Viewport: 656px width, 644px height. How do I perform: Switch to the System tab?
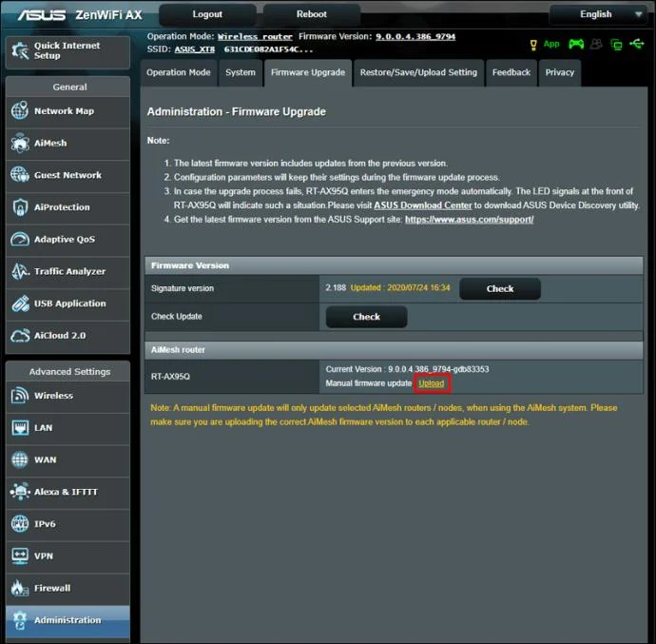click(241, 73)
